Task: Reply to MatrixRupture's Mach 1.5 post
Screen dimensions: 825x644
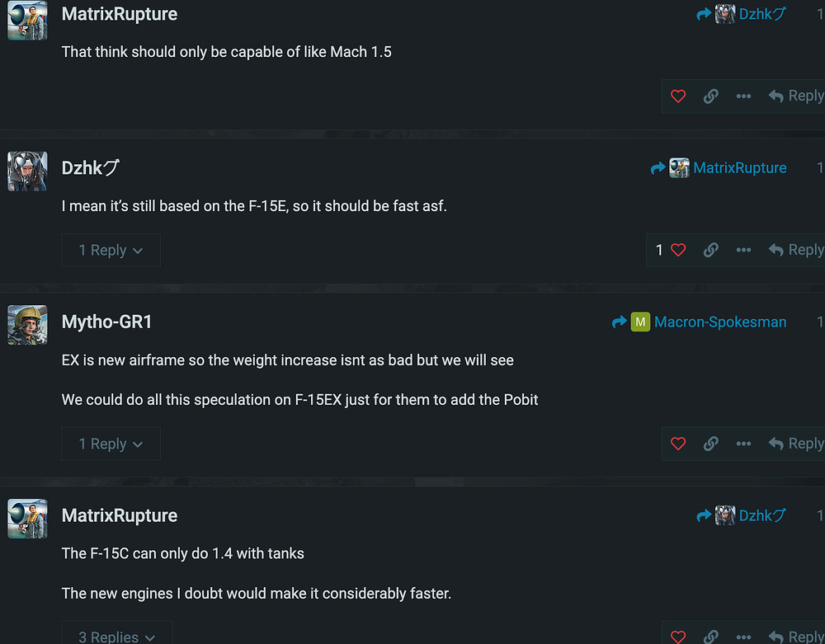Action: click(x=796, y=96)
